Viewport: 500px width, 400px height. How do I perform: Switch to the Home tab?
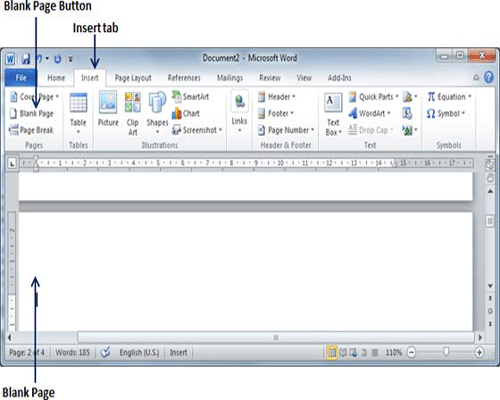pyautogui.click(x=56, y=78)
